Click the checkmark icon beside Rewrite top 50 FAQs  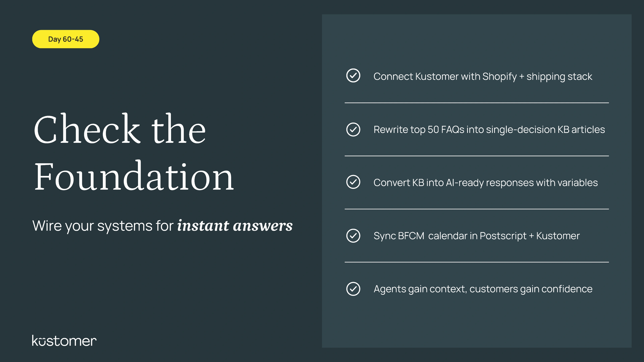(353, 129)
